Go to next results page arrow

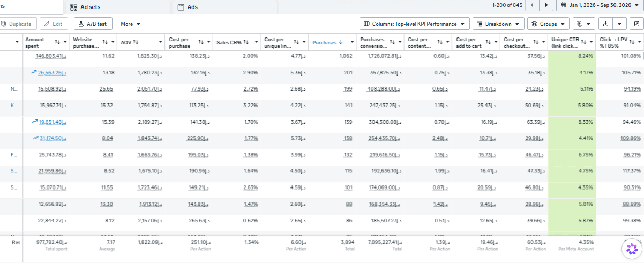546,5
